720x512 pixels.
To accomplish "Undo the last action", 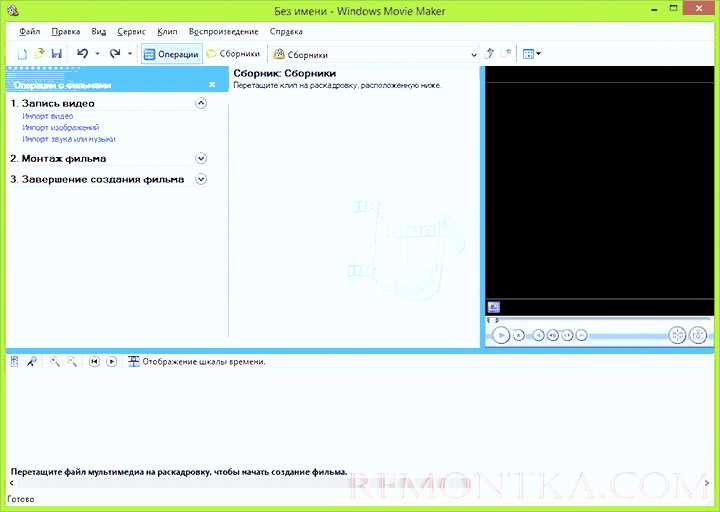I will (x=83, y=54).
